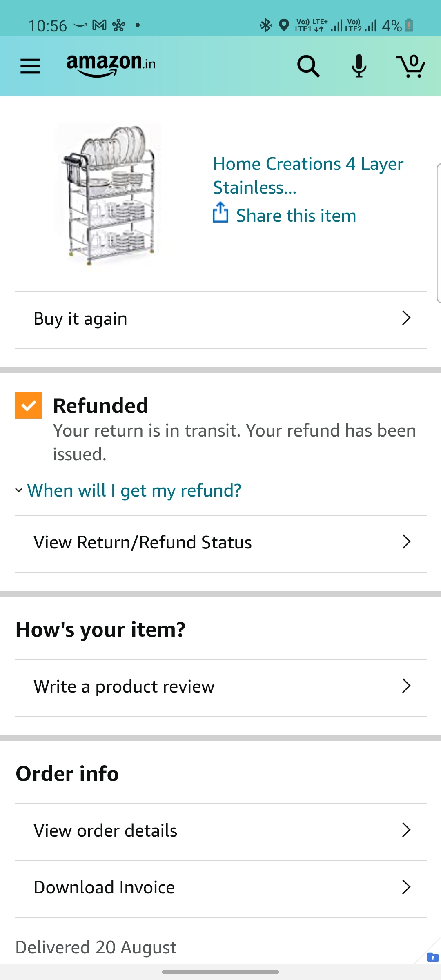This screenshot has height=980, width=441.
Task: Open search with the magnifier icon
Action: [308, 66]
